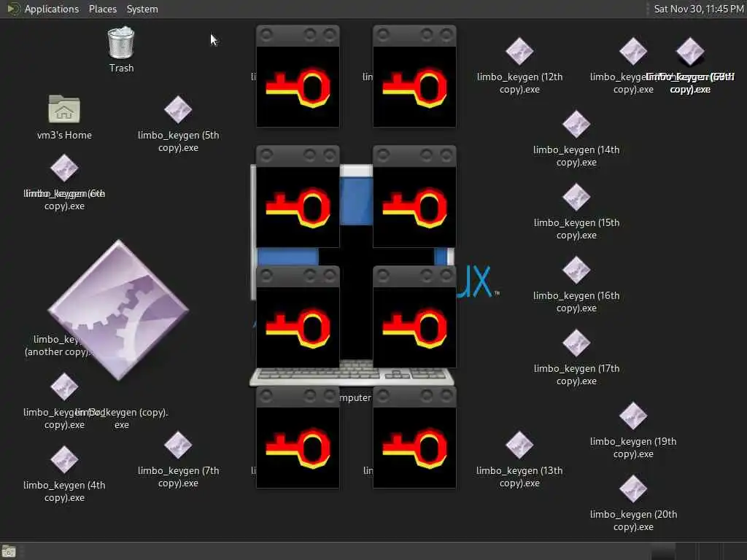Screen dimensions: 747x560
Task: Select the limbo_keygen (13th copy).exe icon
Action: point(519,445)
